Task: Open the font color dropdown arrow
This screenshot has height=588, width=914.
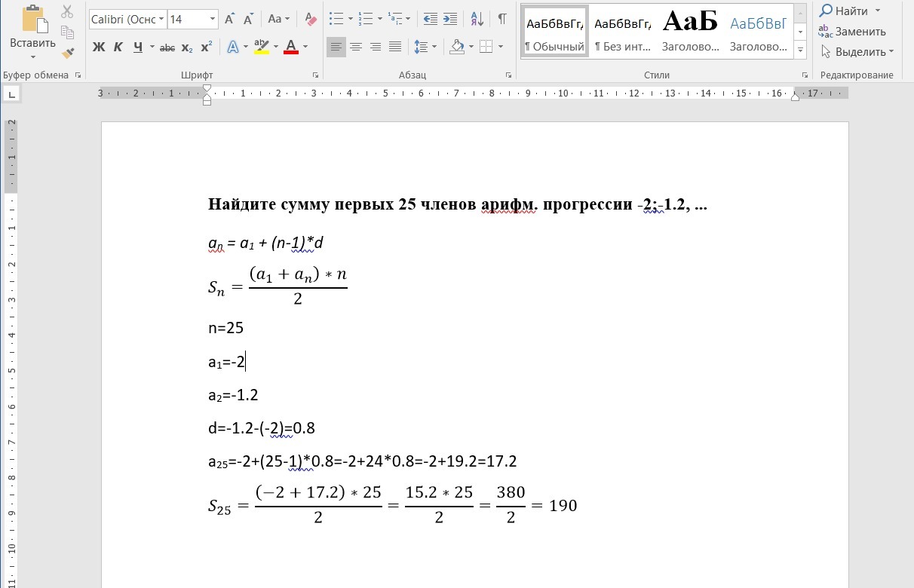Action: [305, 47]
